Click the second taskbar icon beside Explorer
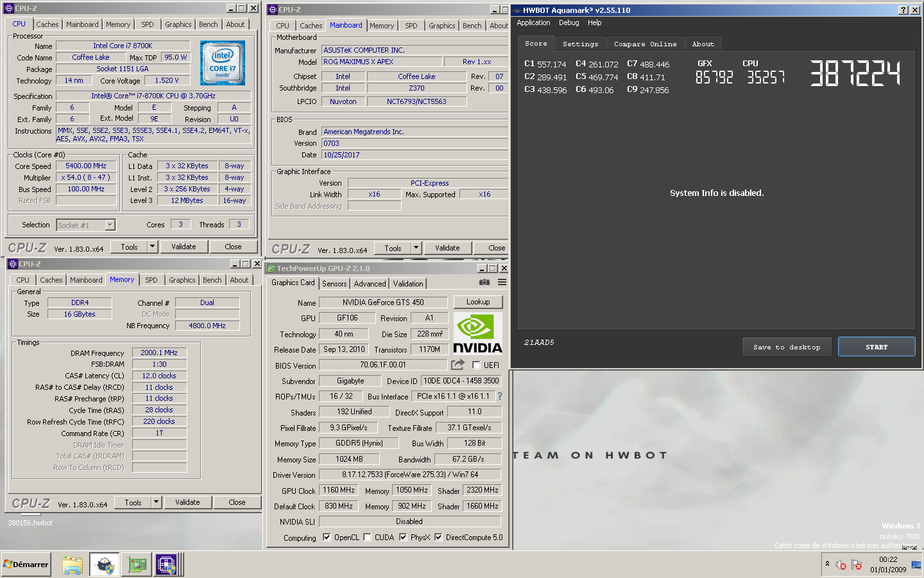The height and width of the screenshot is (578, 924). coord(104,565)
